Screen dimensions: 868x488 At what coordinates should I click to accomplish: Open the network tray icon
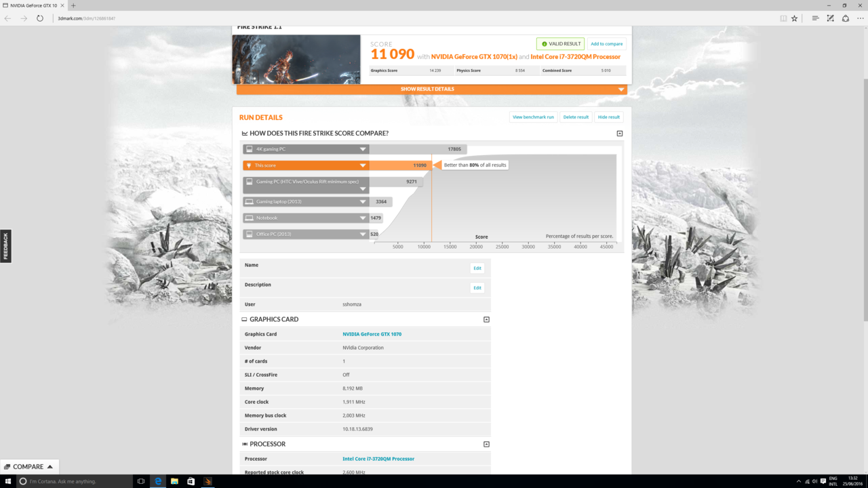[807, 481]
